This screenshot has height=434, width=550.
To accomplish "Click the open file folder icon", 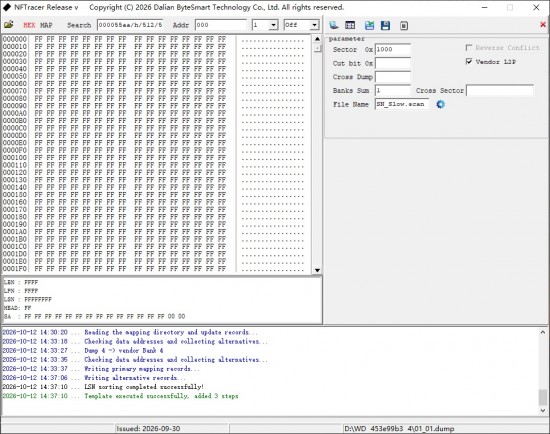I will (8, 25).
